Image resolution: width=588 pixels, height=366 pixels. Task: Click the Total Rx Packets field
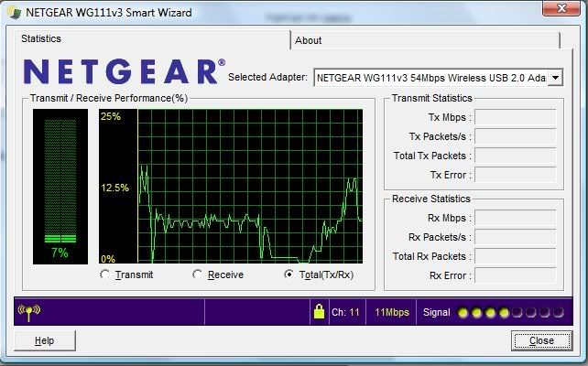click(516, 256)
